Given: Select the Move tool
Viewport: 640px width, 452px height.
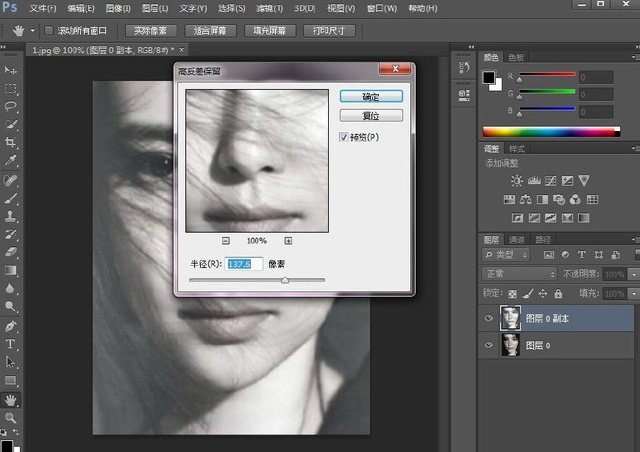Looking at the screenshot, I should [11, 70].
